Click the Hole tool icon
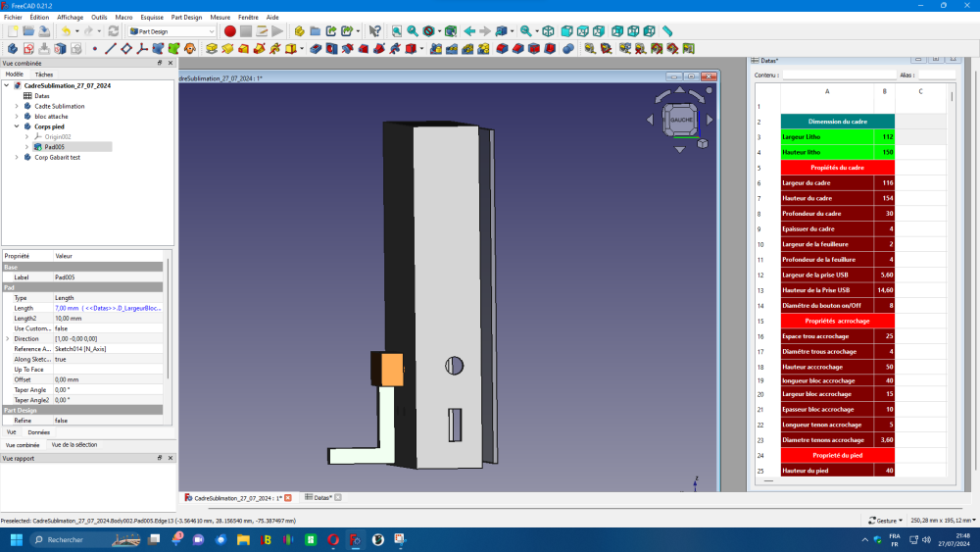The image size is (980, 552). click(x=331, y=49)
